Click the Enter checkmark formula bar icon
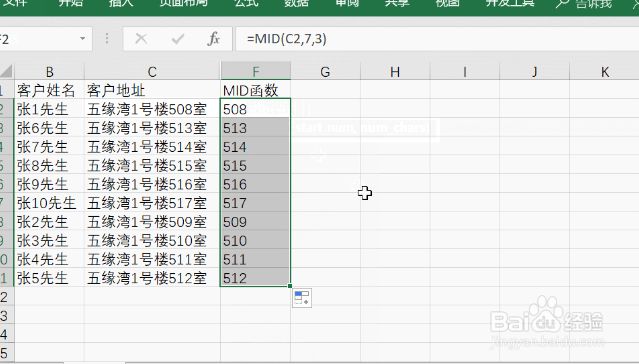639x364 pixels. (178, 39)
